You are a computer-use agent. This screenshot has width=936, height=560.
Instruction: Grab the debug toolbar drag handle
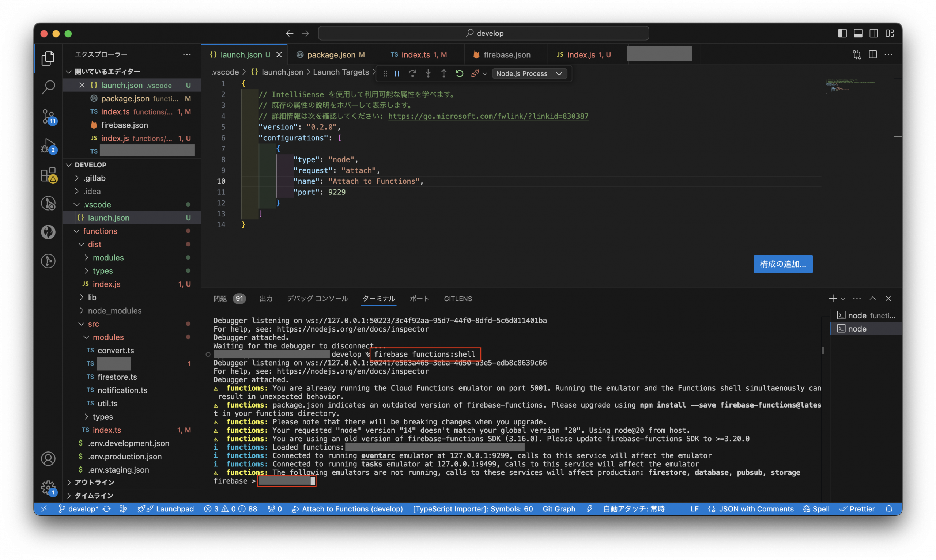(385, 73)
